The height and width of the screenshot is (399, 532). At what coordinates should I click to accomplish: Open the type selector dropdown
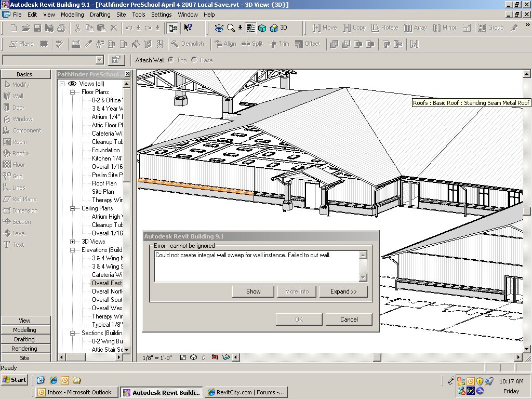(100, 60)
